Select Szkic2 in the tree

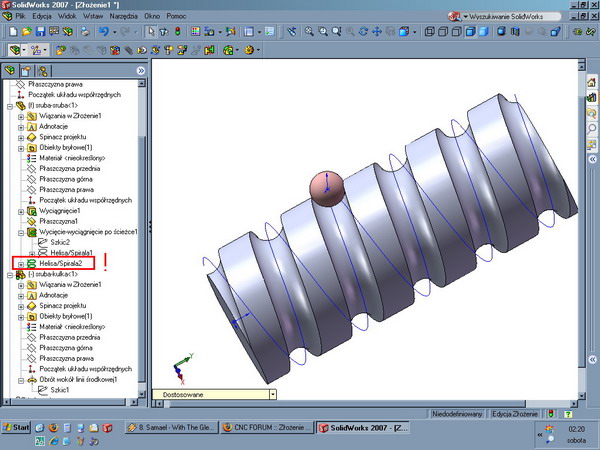[60, 242]
